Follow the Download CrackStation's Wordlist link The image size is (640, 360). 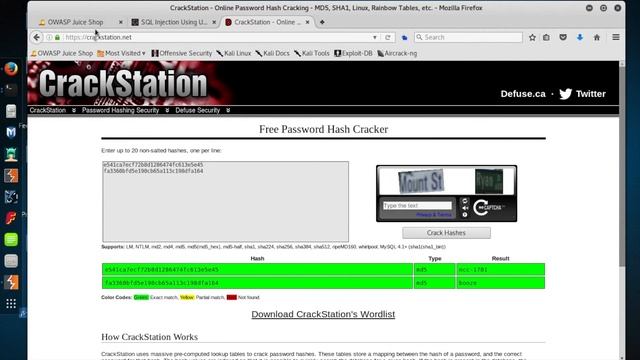click(323, 314)
